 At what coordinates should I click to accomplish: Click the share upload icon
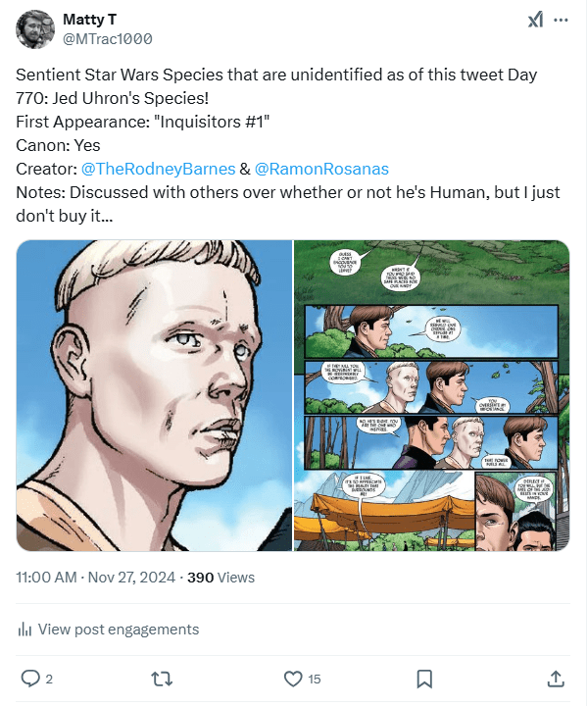555,679
